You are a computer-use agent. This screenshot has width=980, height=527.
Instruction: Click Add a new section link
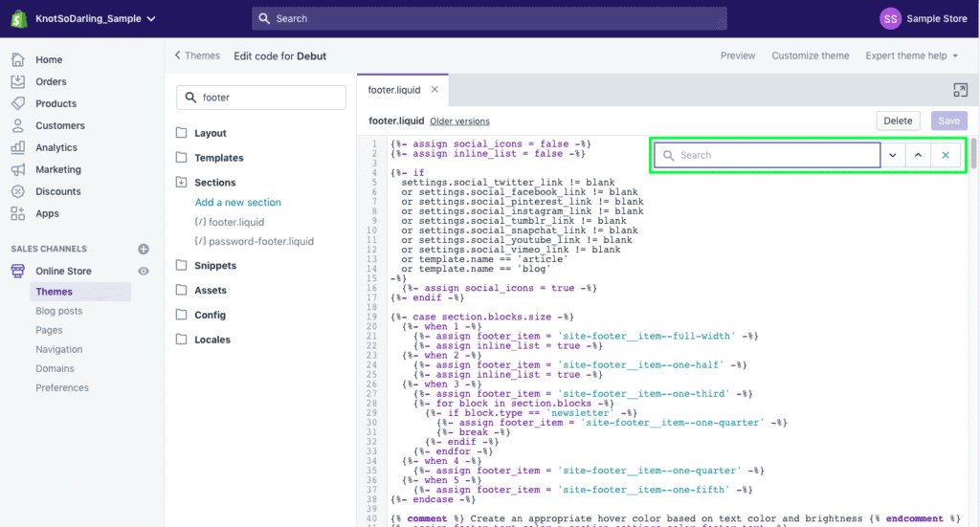237,203
